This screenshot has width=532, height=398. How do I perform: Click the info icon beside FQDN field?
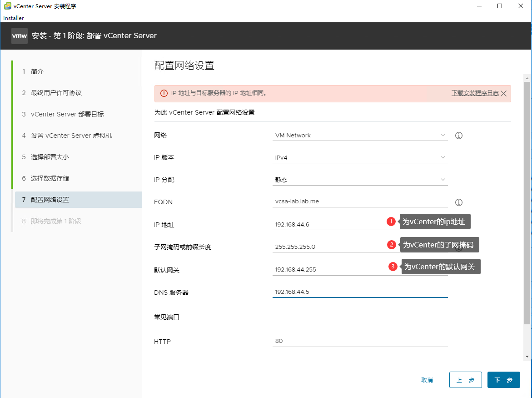(x=459, y=202)
